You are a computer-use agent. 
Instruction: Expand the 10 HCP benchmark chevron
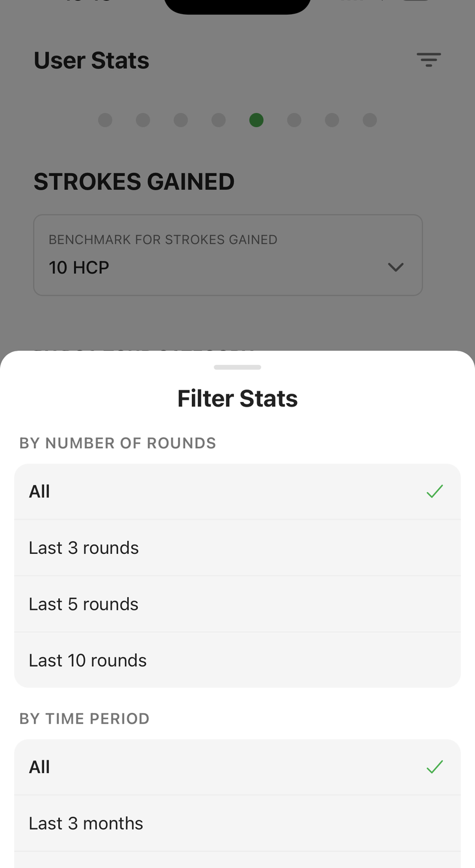click(x=395, y=267)
